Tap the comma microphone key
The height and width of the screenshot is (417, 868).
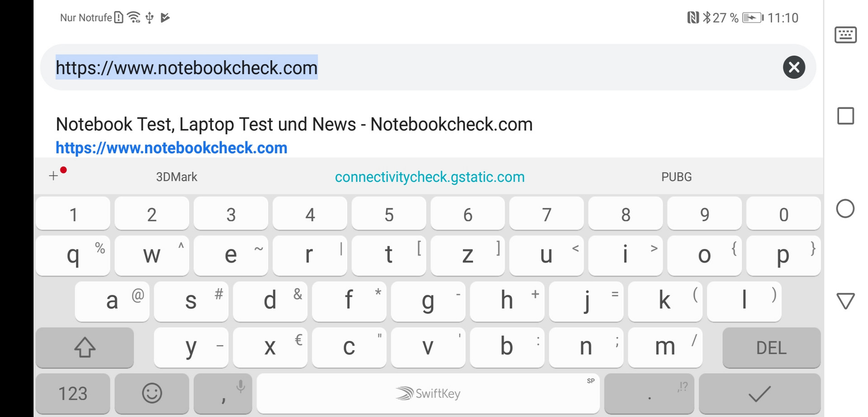coord(223,393)
